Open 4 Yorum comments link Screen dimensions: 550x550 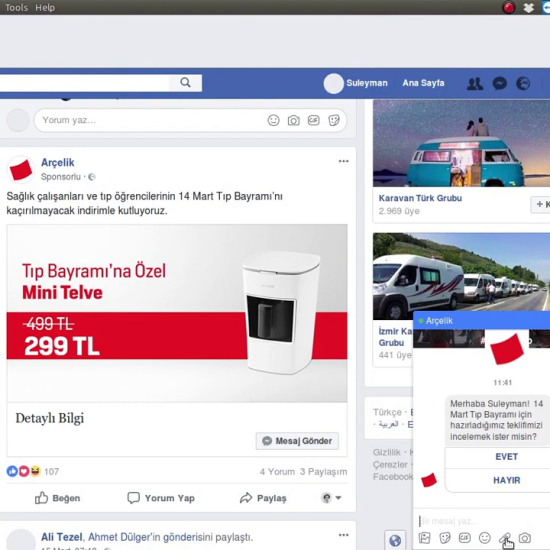click(x=277, y=472)
